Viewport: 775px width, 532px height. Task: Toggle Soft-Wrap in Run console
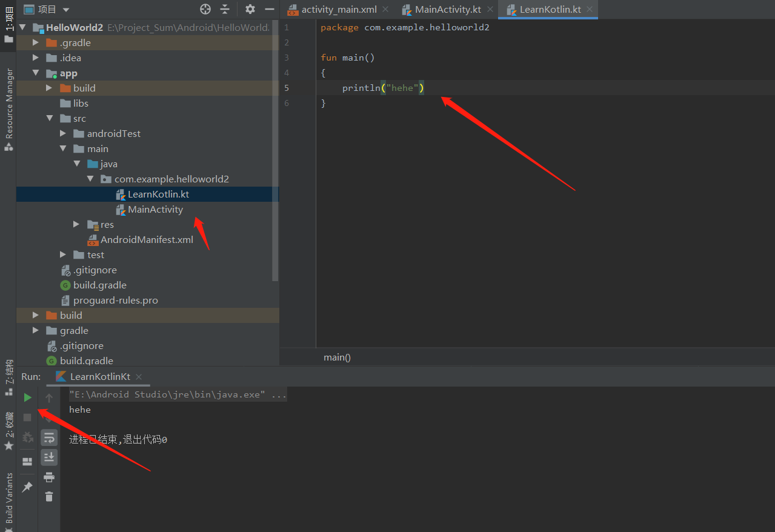click(x=49, y=437)
